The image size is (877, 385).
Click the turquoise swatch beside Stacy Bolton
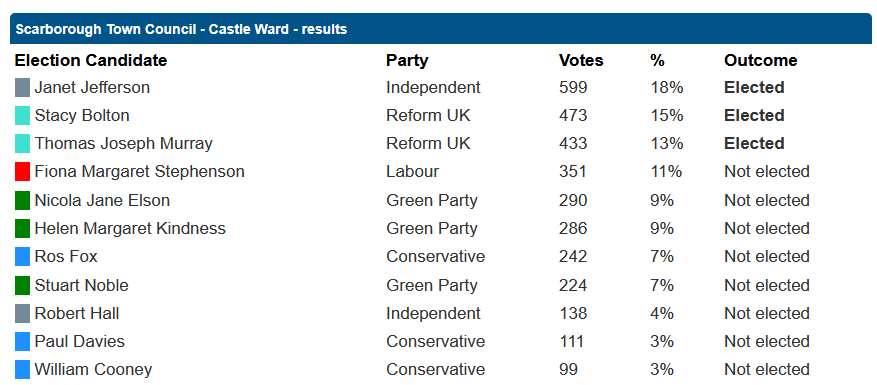click(22, 116)
